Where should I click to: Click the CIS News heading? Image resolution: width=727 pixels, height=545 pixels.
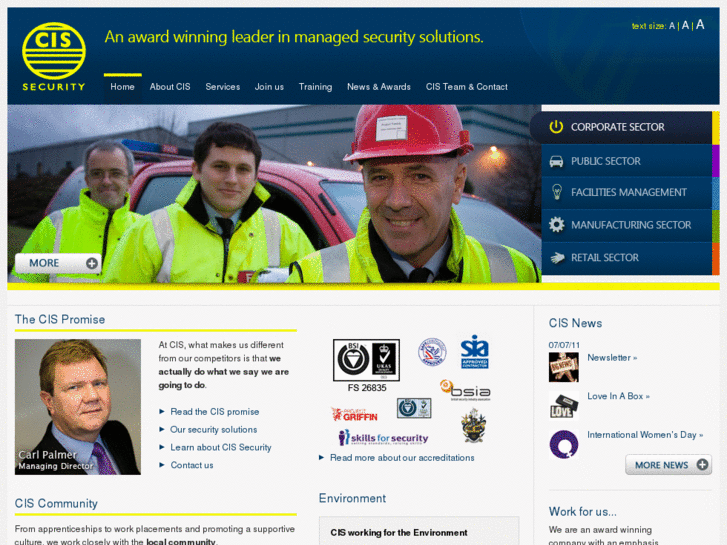click(x=575, y=323)
